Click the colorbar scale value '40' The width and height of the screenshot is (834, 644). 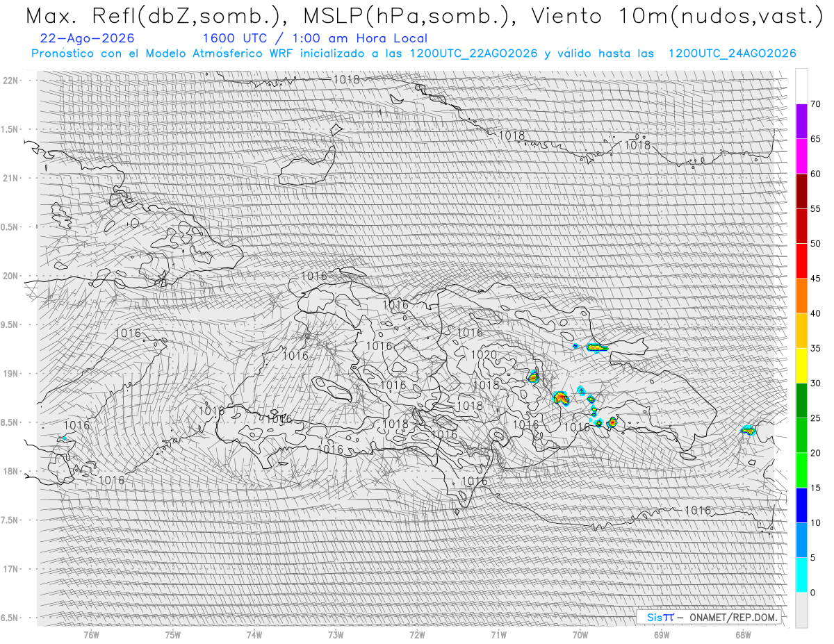[815, 313]
